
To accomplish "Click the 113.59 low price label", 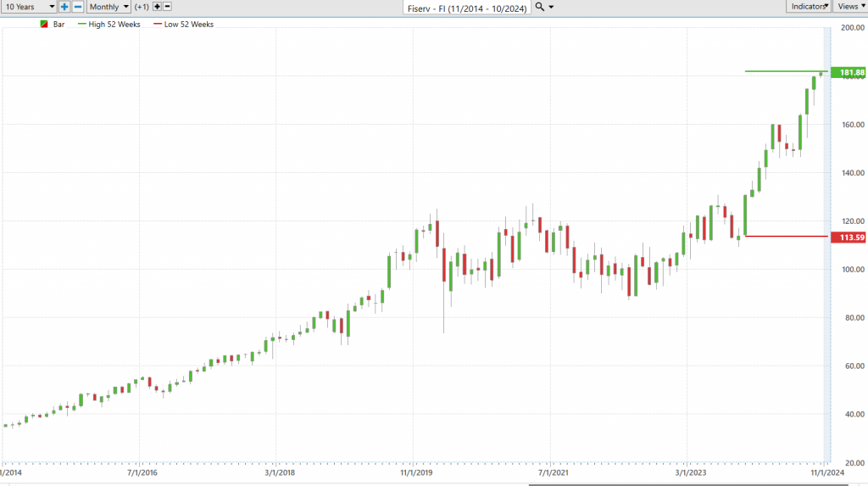I will pos(848,237).
